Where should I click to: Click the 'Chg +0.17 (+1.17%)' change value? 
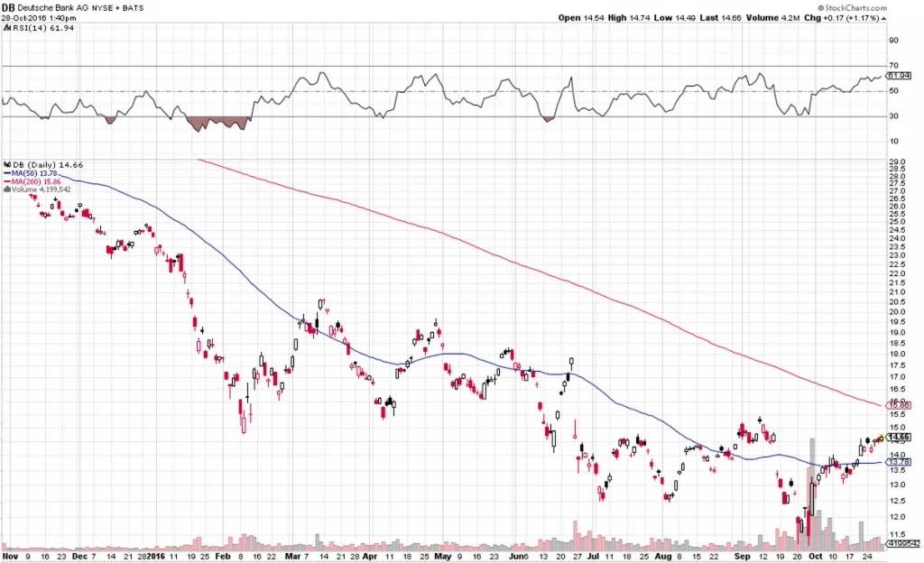tap(842, 18)
